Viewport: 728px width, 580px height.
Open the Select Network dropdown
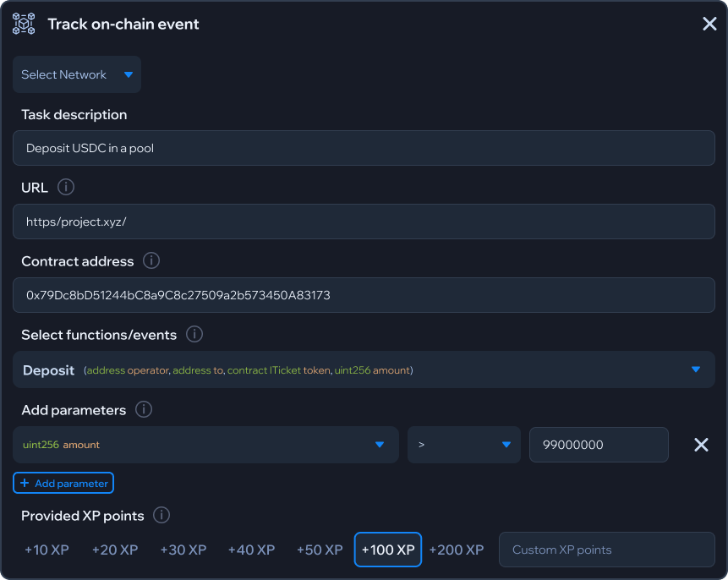(x=77, y=74)
